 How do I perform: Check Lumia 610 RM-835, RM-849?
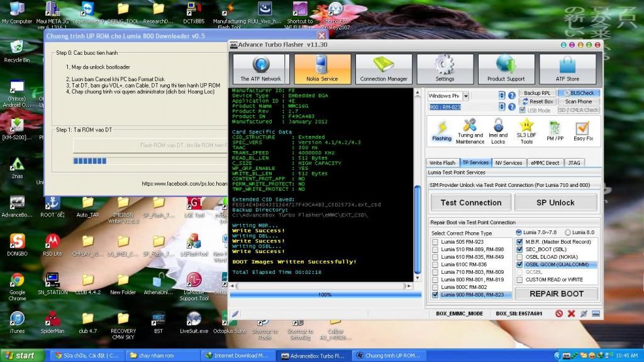[435, 257]
